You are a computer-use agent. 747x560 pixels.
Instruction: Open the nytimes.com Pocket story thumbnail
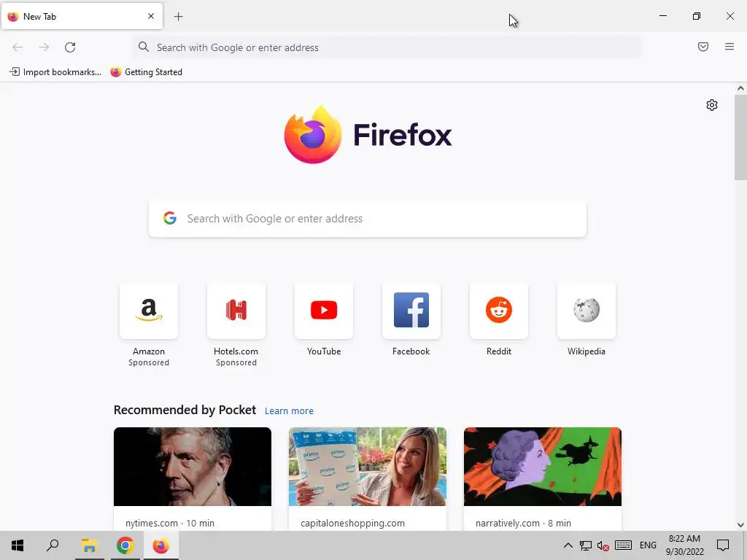[x=193, y=467]
